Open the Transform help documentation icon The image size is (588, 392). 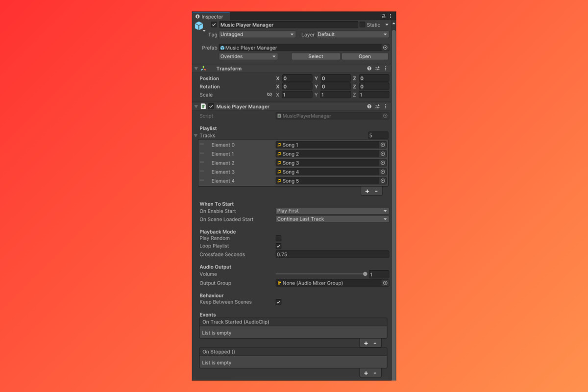coord(369,68)
